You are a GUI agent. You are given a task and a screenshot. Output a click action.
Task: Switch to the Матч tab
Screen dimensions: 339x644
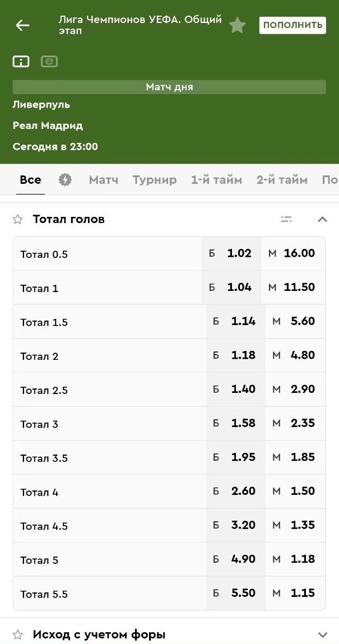[104, 180]
